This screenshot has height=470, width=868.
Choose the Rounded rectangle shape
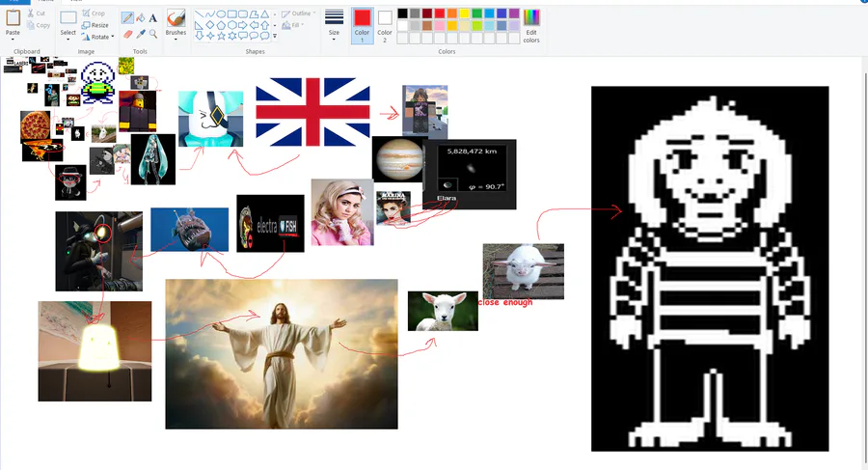pos(243,14)
